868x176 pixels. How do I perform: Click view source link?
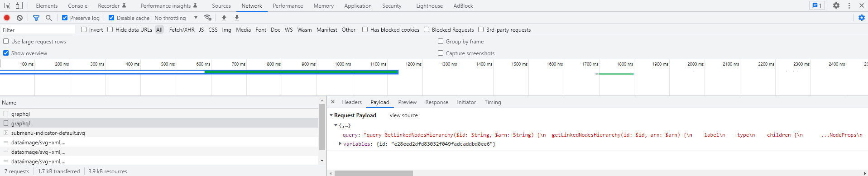(x=404, y=115)
